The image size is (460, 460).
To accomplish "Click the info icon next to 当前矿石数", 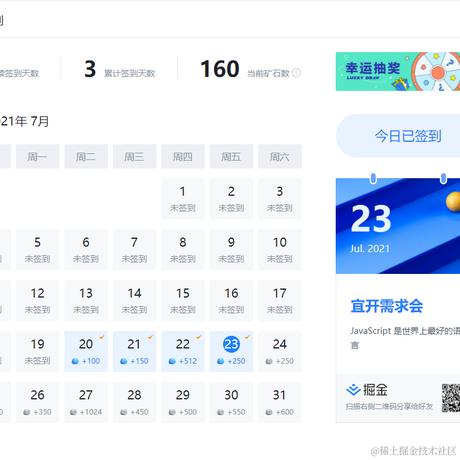I will (x=296, y=73).
